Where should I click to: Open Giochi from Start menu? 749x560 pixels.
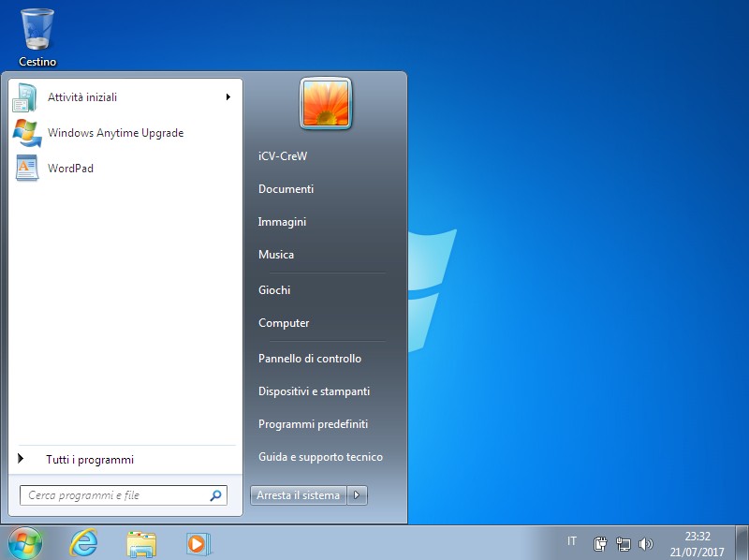click(x=274, y=290)
